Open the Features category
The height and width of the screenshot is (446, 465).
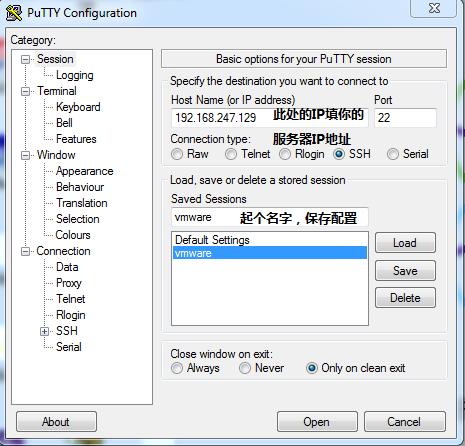point(76,139)
